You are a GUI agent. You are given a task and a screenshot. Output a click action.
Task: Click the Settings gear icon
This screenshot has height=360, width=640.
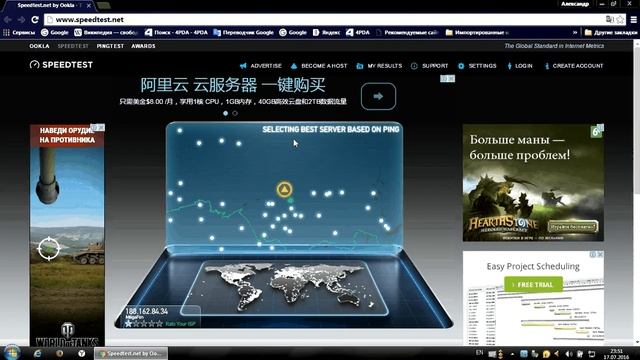coord(461,66)
